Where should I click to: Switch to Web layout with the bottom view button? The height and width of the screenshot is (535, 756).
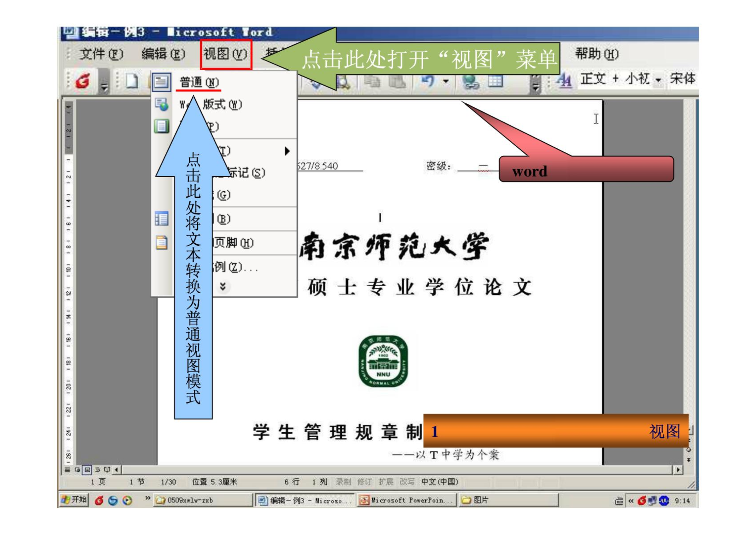pos(78,470)
